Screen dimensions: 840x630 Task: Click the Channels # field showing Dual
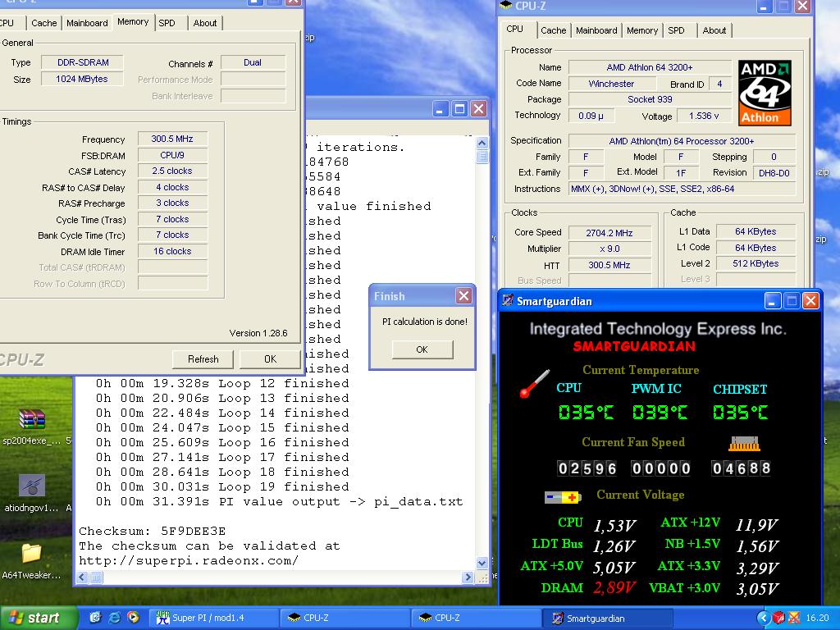pos(253,62)
